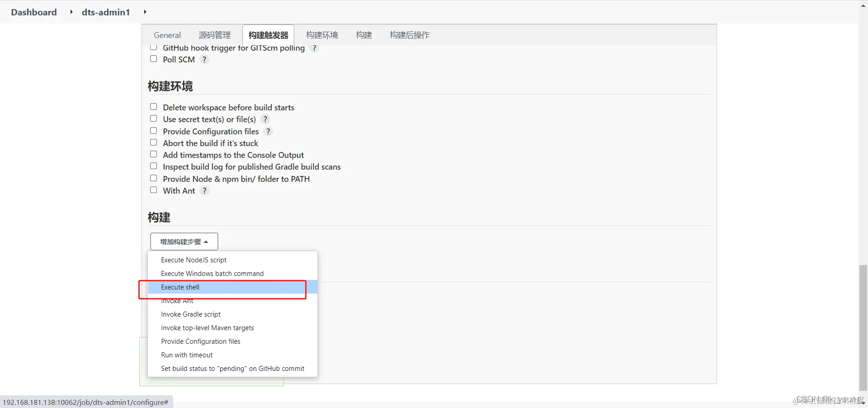Enable Inspect build log for Gradle build scans
868x408 pixels.
tap(154, 166)
